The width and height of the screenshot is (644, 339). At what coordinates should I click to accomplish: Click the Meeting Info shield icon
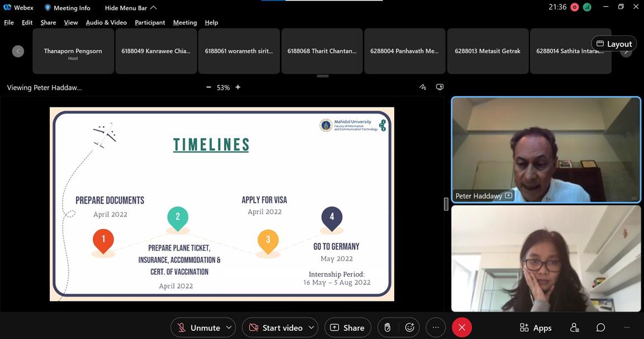tap(48, 8)
